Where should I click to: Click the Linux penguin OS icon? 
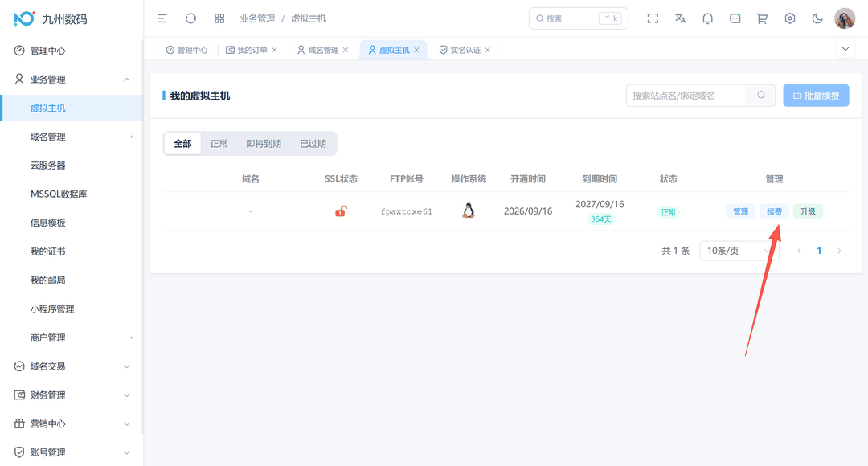pos(469,211)
